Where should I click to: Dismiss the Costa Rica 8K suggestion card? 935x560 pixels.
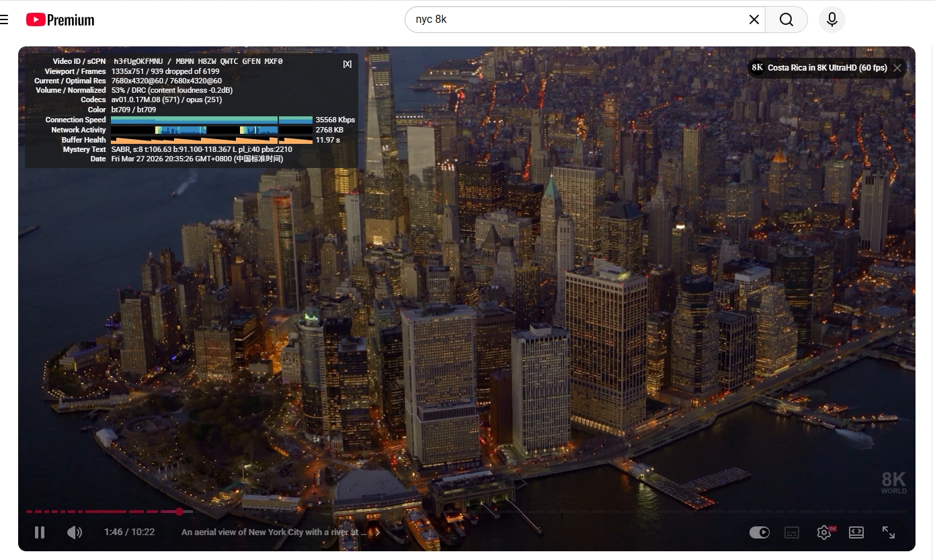click(897, 68)
